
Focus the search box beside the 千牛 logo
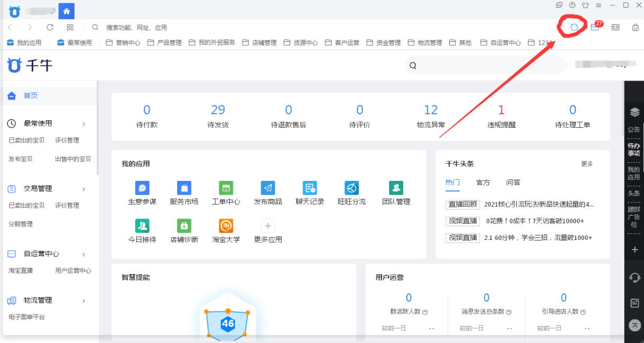tap(486, 65)
